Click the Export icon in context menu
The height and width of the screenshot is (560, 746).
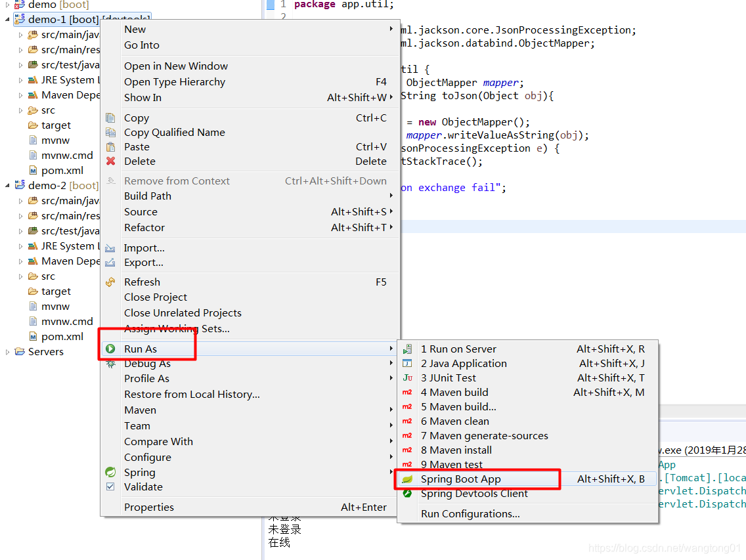click(x=110, y=262)
